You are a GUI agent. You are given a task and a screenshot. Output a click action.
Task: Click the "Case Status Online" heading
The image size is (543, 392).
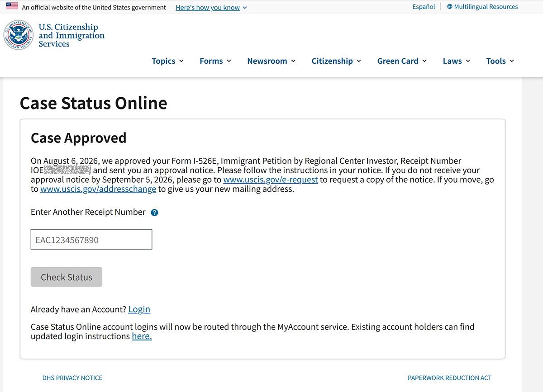point(94,103)
